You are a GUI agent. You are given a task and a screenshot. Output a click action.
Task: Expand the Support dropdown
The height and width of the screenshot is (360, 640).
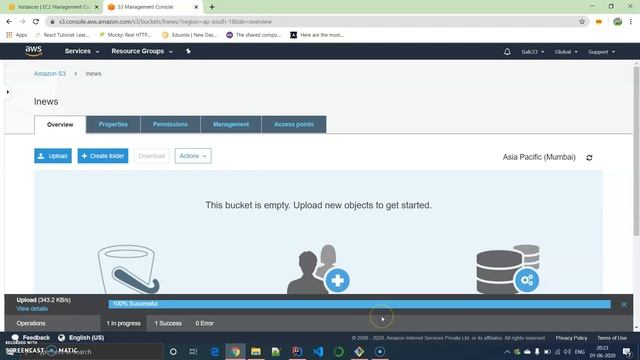pyautogui.click(x=601, y=52)
